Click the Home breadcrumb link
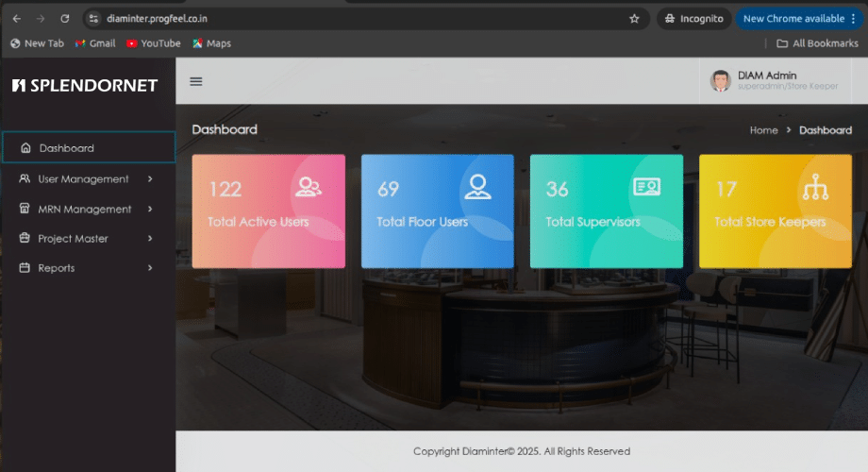This screenshot has width=868, height=472. point(763,130)
